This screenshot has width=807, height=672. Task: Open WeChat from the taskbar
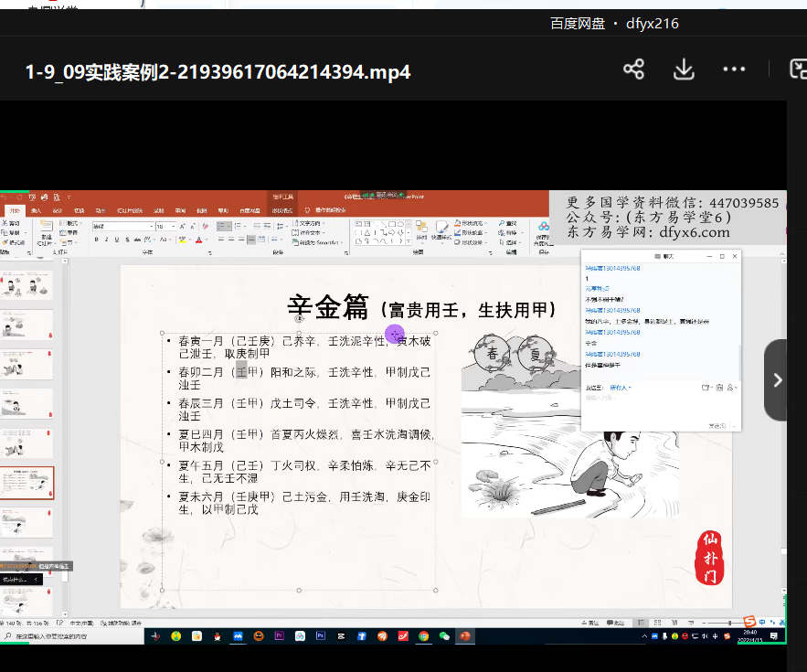coord(445,635)
